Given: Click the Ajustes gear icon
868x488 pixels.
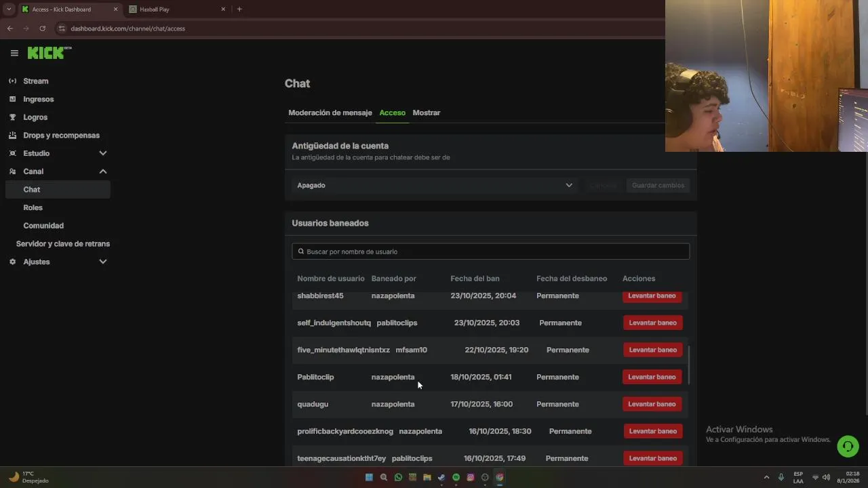Looking at the screenshot, I should pyautogui.click(x=12, y=262).
